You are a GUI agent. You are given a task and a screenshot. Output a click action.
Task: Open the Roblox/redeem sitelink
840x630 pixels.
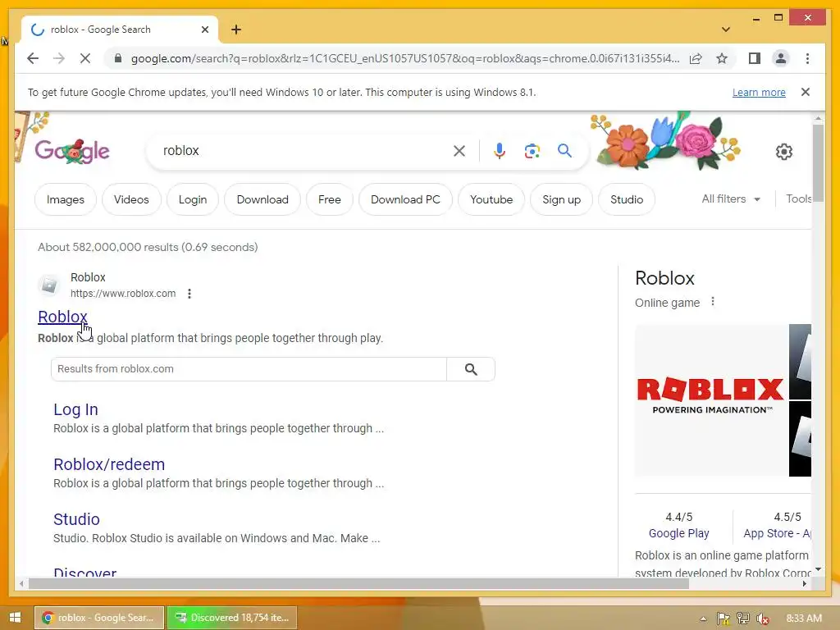click(109, 464)
